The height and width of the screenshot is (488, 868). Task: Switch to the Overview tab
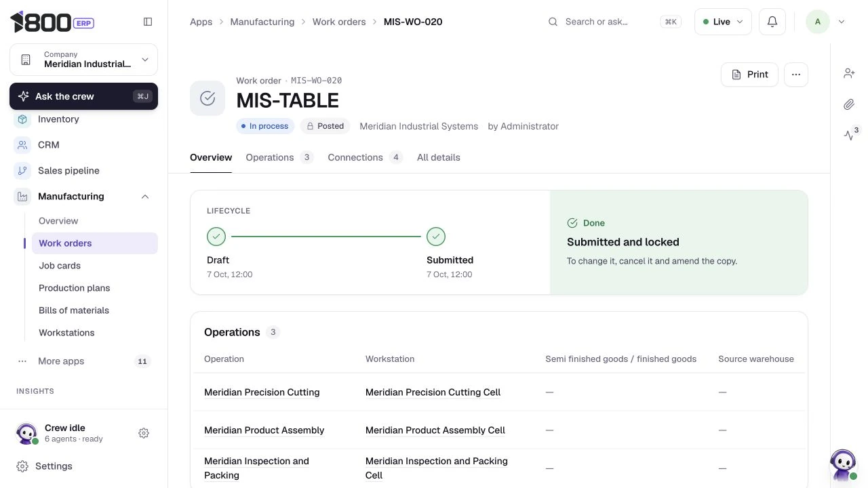point(211,157)
